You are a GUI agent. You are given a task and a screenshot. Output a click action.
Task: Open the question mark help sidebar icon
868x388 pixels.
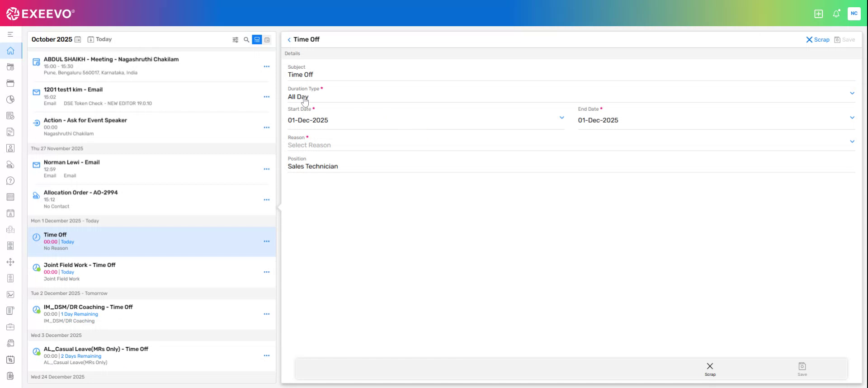[x=10, y=181]
